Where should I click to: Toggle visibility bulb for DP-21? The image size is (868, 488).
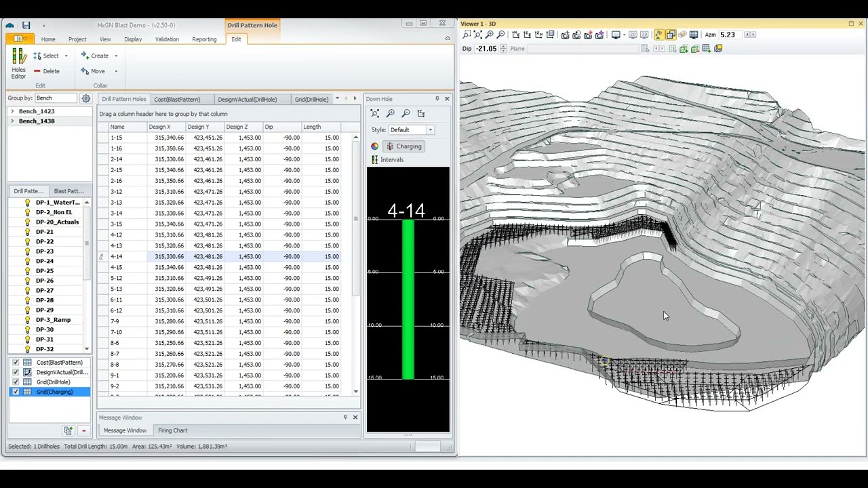click(x=28, y=232)
